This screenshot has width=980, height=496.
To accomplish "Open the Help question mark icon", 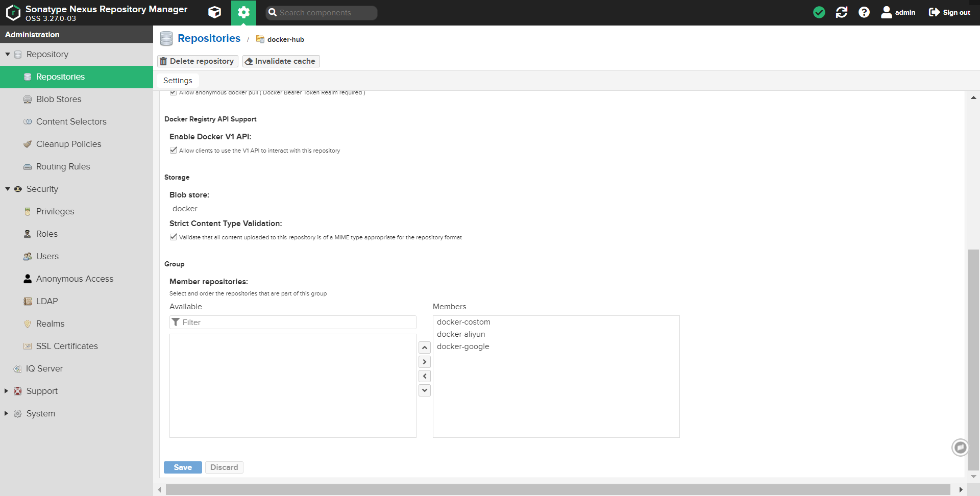I will point(864,12).
